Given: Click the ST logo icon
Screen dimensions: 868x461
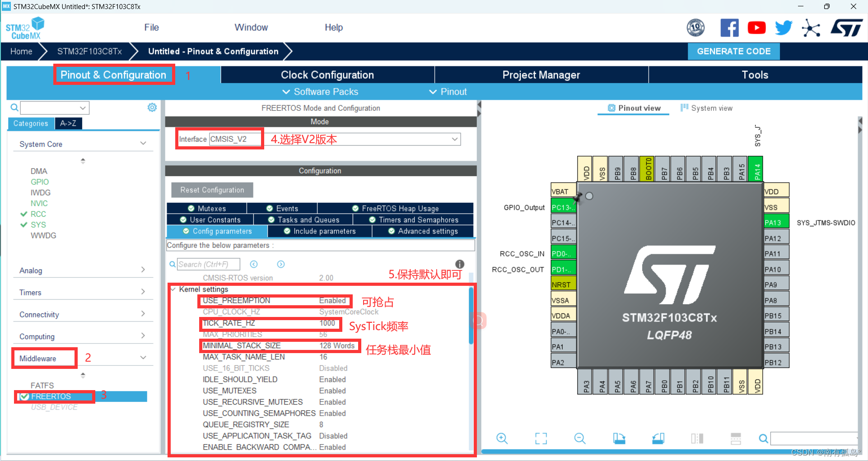Looking at the screenshot, I should click(846, 28).
